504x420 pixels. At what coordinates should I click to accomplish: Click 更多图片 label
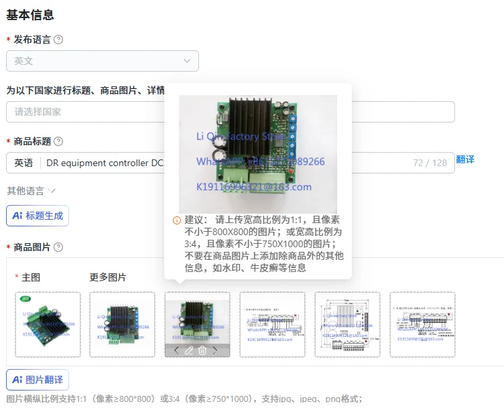click(x=108, y=277)
